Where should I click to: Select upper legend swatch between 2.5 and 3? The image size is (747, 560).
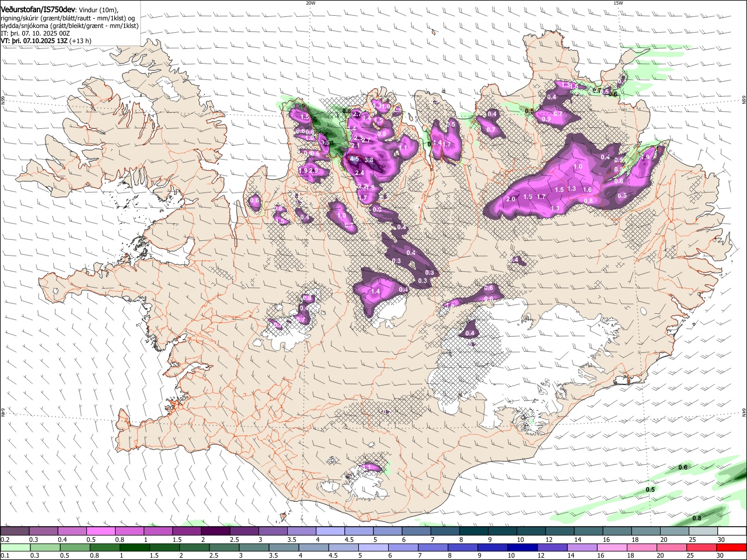[x=244, y=531]
